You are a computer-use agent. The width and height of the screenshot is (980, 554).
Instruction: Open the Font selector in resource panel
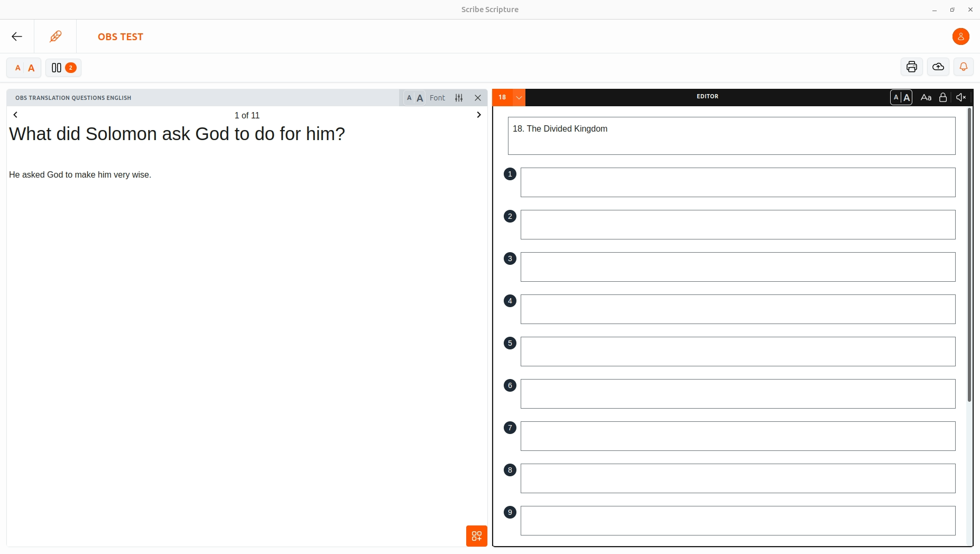437,98
